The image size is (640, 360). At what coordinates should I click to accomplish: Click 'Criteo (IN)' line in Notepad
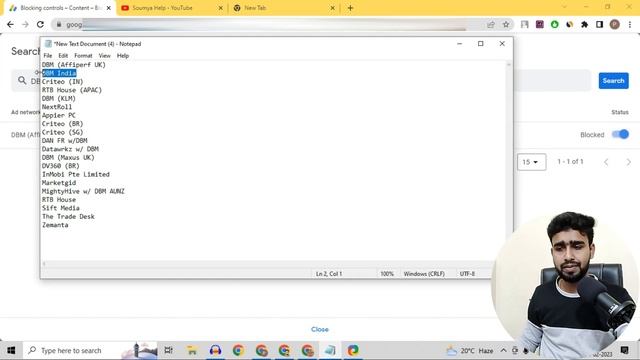pos(62,82)
